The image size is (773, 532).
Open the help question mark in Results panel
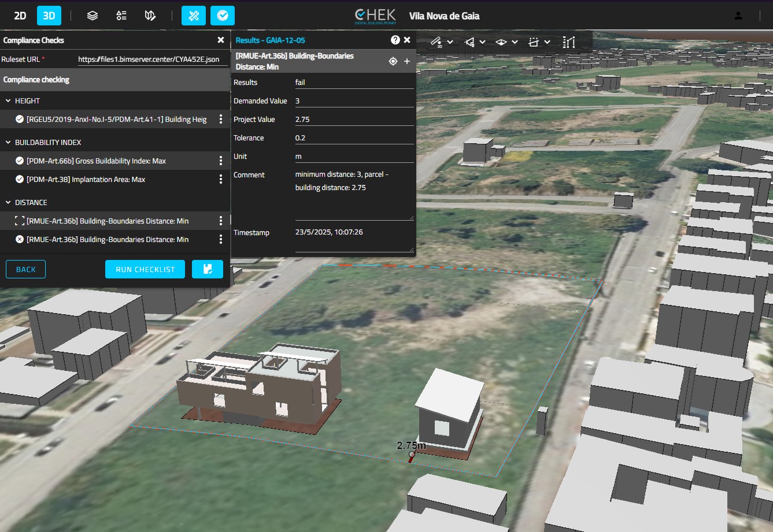(395, 40)
